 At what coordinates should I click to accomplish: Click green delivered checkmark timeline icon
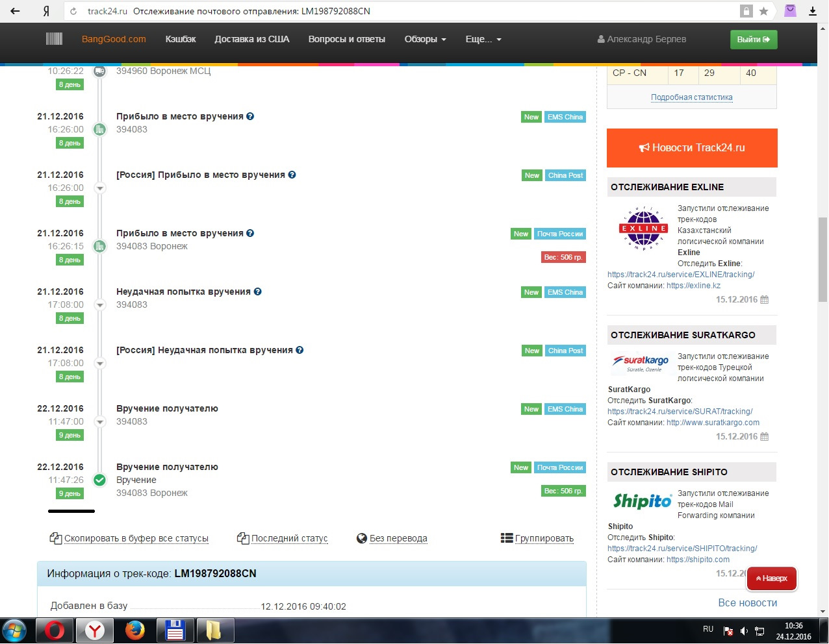coord(99,480)
